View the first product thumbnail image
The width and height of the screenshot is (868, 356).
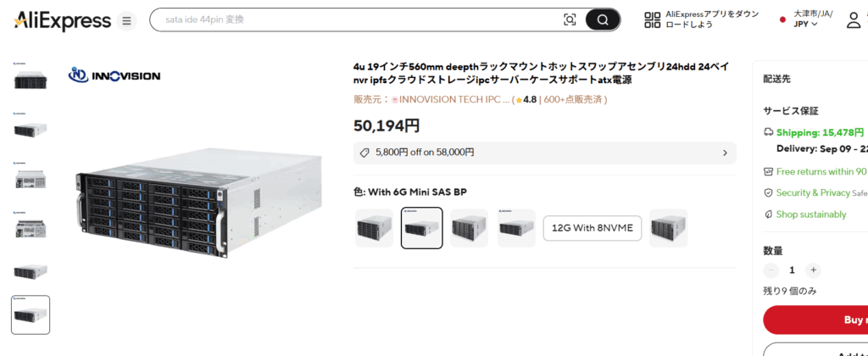tap(31, 76)
